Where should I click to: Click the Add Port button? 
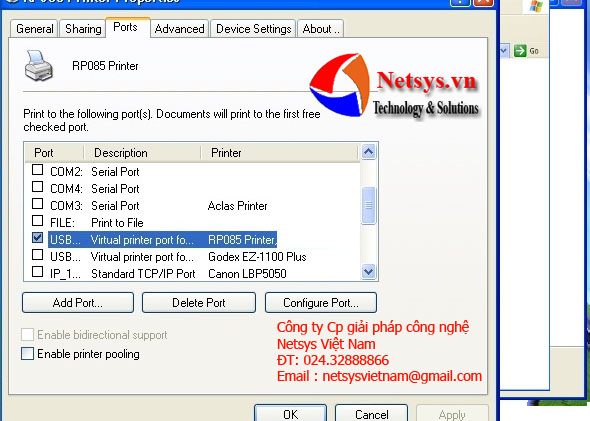click(x=78, y=302)
